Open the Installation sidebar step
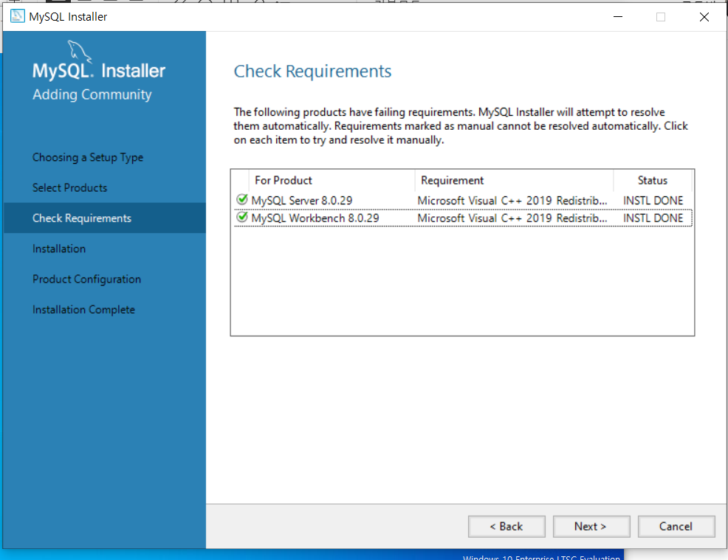728x560 pixels. pos(59,249)
